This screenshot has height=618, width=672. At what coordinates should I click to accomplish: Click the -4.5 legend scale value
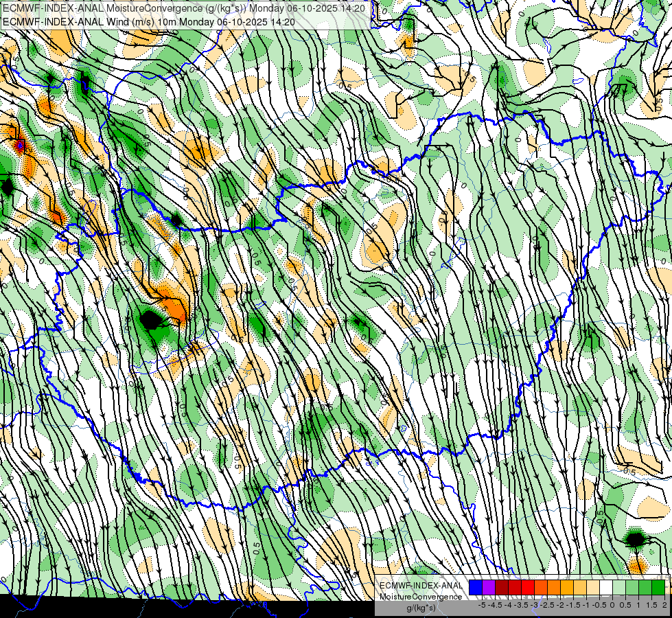[495, 605]
